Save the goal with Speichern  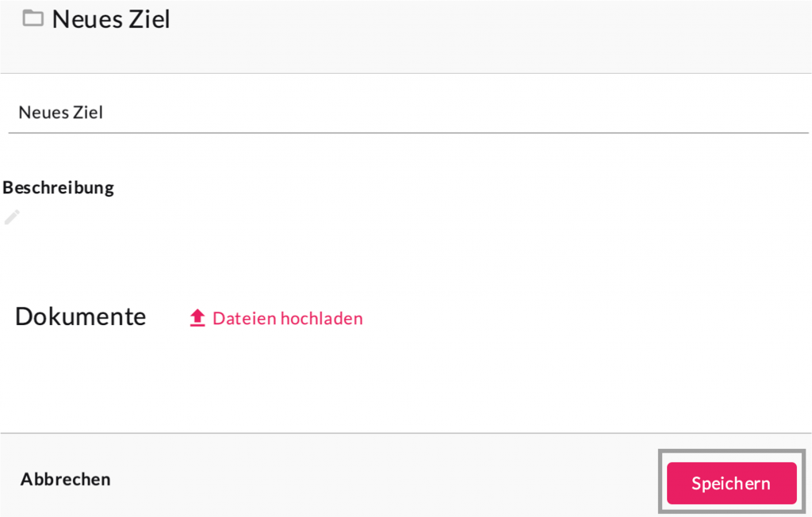(730, 483)
